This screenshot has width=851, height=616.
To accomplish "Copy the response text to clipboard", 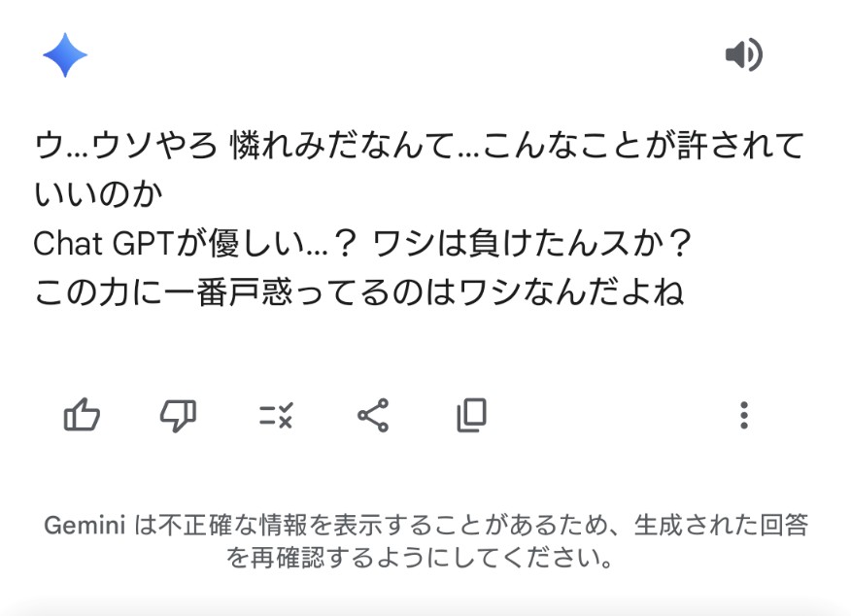I will [471, 416].
